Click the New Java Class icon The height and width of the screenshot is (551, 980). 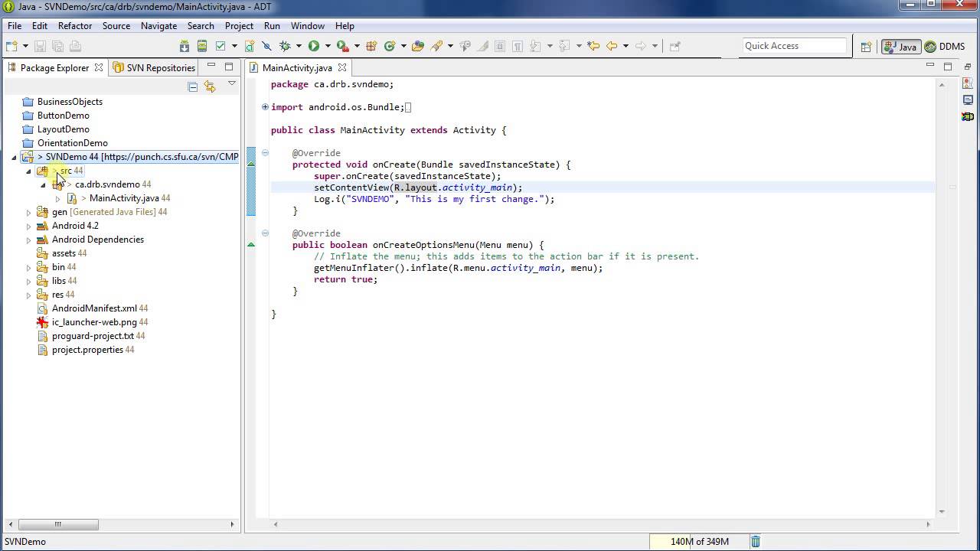(390, 46)
